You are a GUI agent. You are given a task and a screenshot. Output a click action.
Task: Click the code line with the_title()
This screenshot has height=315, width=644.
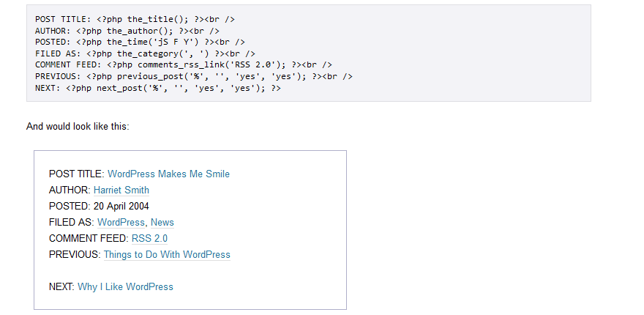135,19
